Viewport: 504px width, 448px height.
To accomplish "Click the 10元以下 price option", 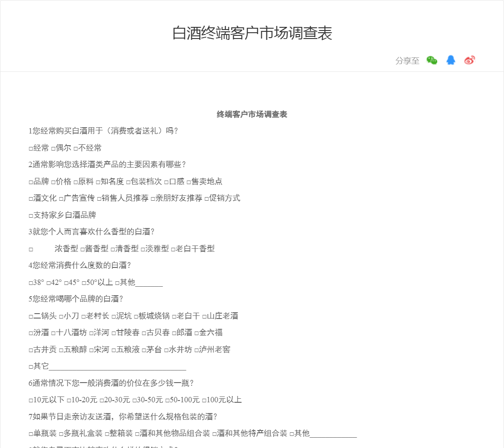I will [x=47, y=400].
